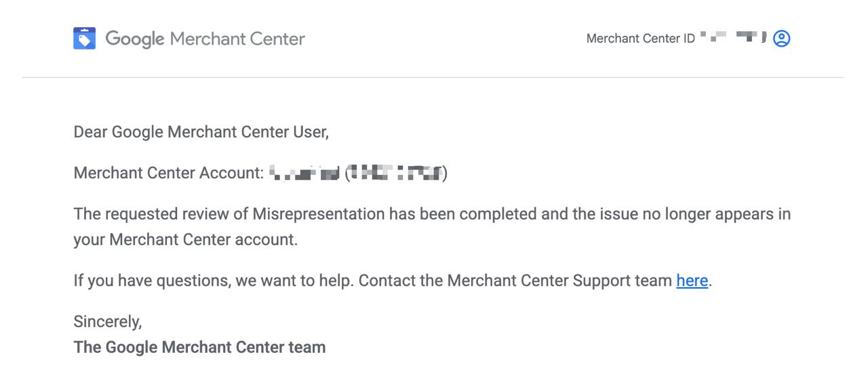Image resolution: width=868 pixels, height=380 pixels.
Task: Click the 'Merchant Center ID' label
Action: pyautogui.click(x=640, y=39)
